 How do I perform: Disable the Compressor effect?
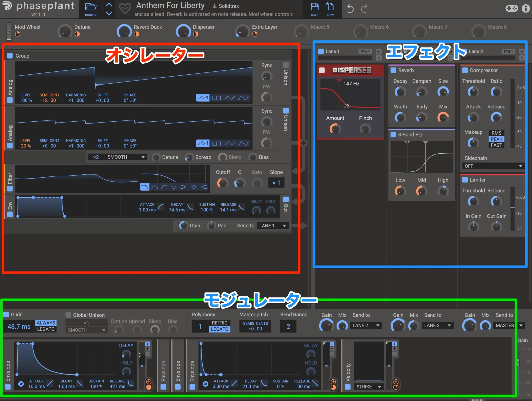pos(465,70)
